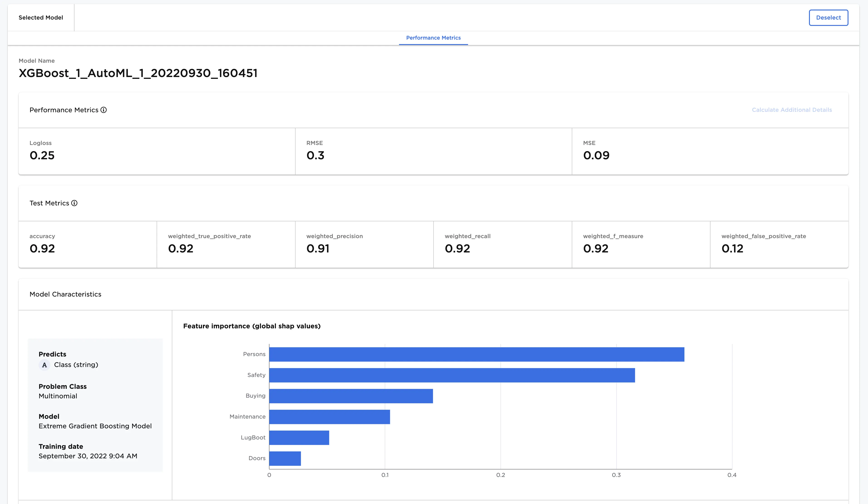Click the accuracy test metric card
Image resolution: width=868 pixels, height=504 pixels.
point(87,245)
